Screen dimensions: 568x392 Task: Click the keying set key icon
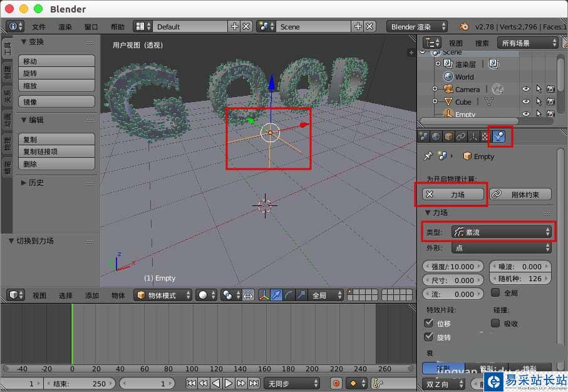[378, 383]
